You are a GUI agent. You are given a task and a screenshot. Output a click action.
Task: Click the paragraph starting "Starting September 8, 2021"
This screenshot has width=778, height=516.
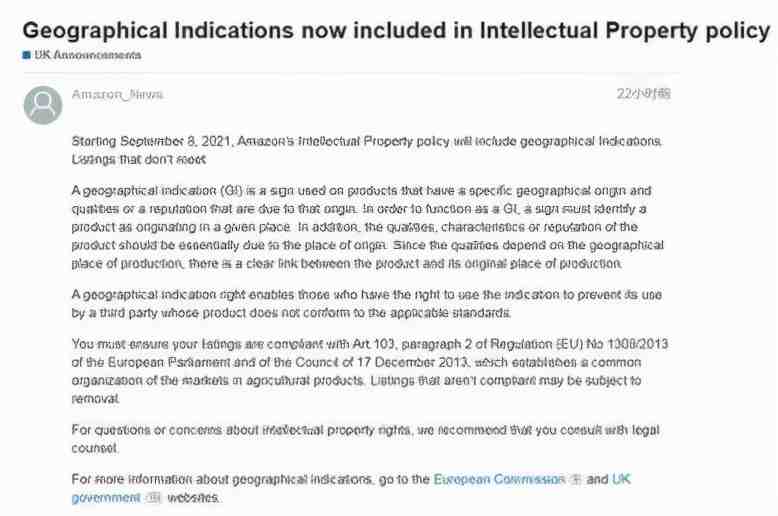[367, 150]
